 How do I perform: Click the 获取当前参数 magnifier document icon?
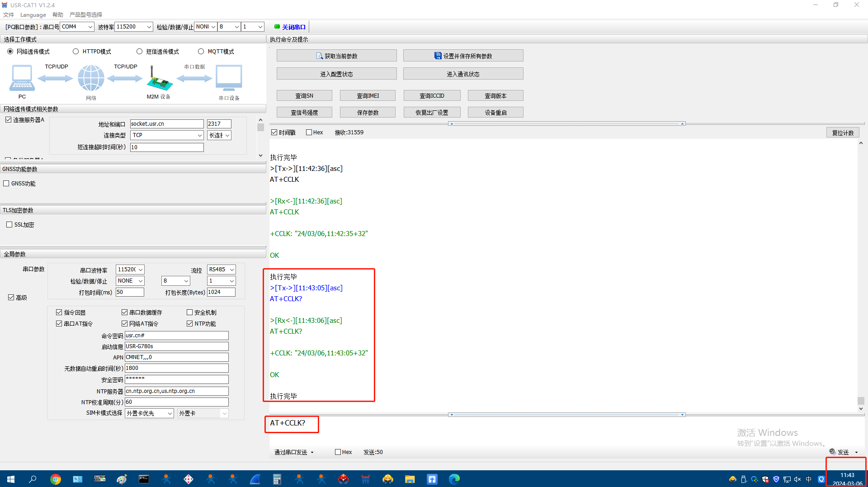coord(320,56)
